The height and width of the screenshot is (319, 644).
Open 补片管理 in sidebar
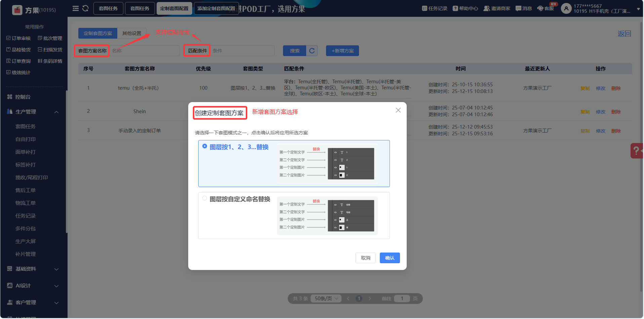click(26, 254)
